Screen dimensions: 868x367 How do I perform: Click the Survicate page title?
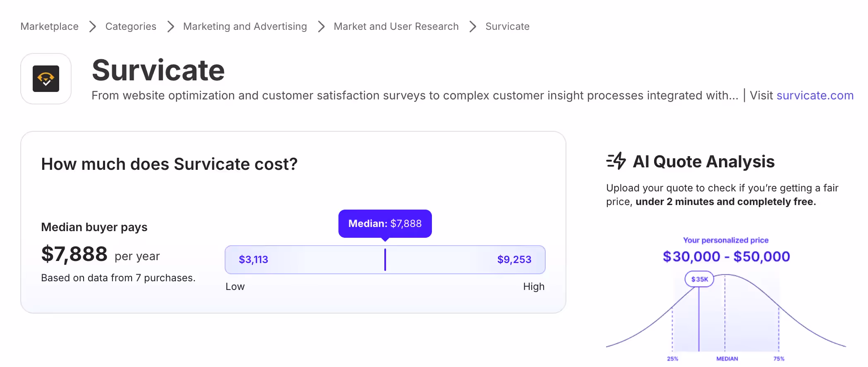coord(158,70)
